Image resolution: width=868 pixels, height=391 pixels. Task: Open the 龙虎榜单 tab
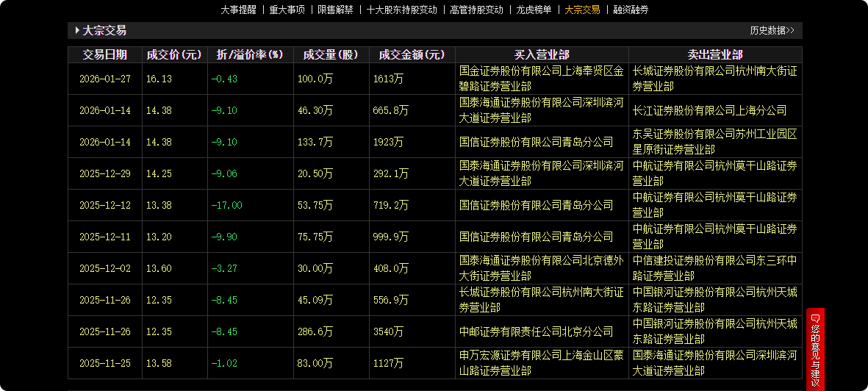pos(534,10)
